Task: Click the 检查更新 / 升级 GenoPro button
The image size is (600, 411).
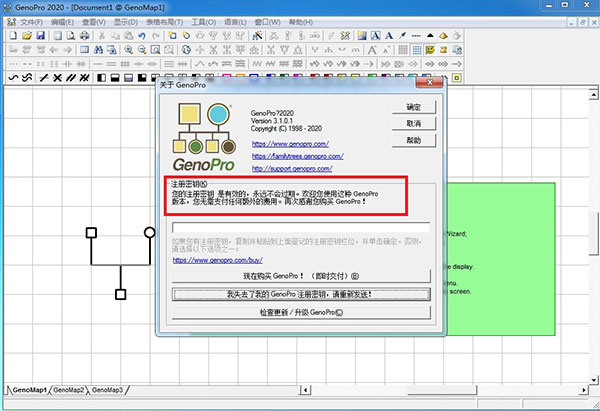Action: coord(301,312)
